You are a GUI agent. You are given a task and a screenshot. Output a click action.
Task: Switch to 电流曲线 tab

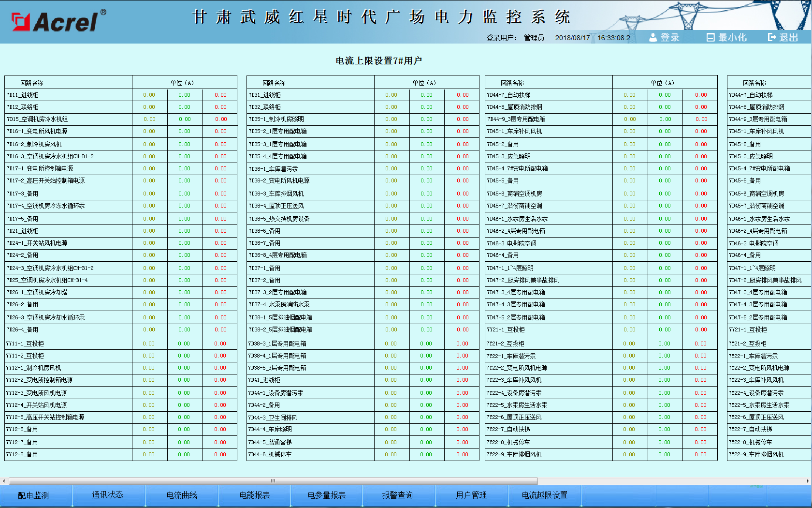pyautogui.click(x=182, y=495)
